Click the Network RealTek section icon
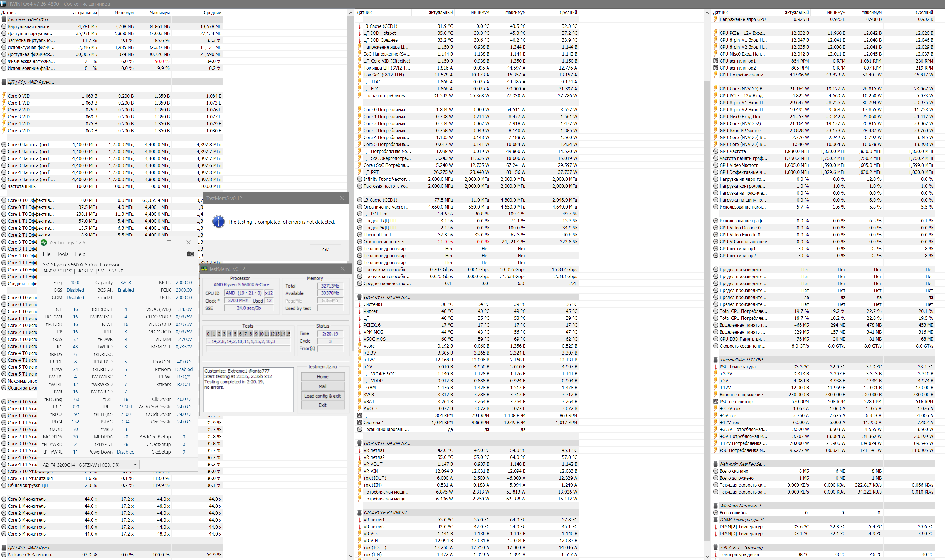 (x=715, y=464)
